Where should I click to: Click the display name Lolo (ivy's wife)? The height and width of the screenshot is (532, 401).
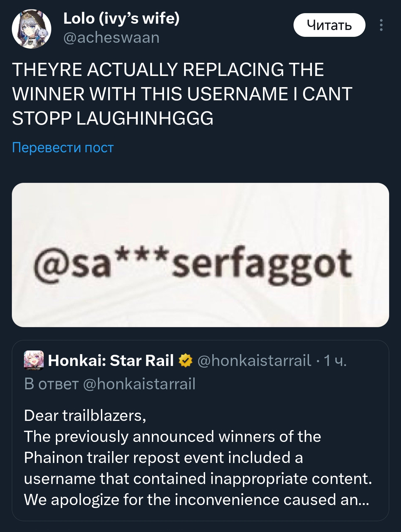pyautogui.click(x=121, y=18)
